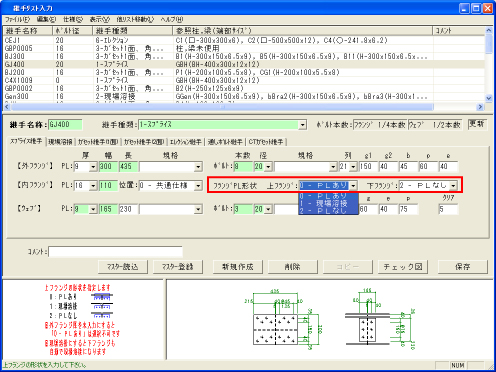Screen dimensions: 496x372
Task: Open the ウェブ bolt diameter dropdown
Action: [x=268, y=209]
